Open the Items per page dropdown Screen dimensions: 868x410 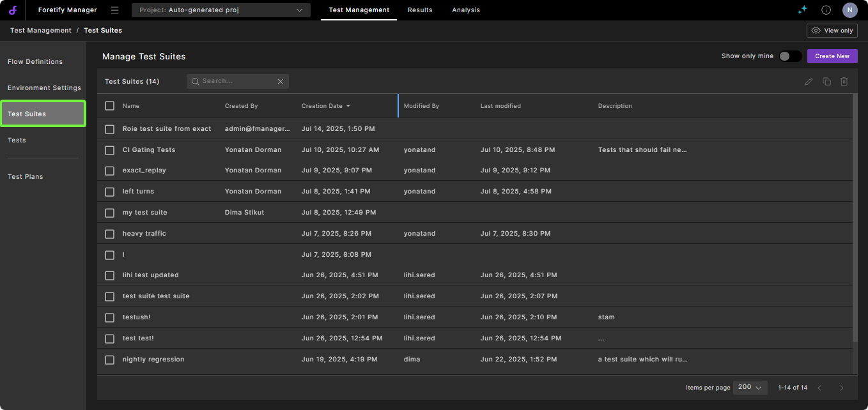pos(750,388)
